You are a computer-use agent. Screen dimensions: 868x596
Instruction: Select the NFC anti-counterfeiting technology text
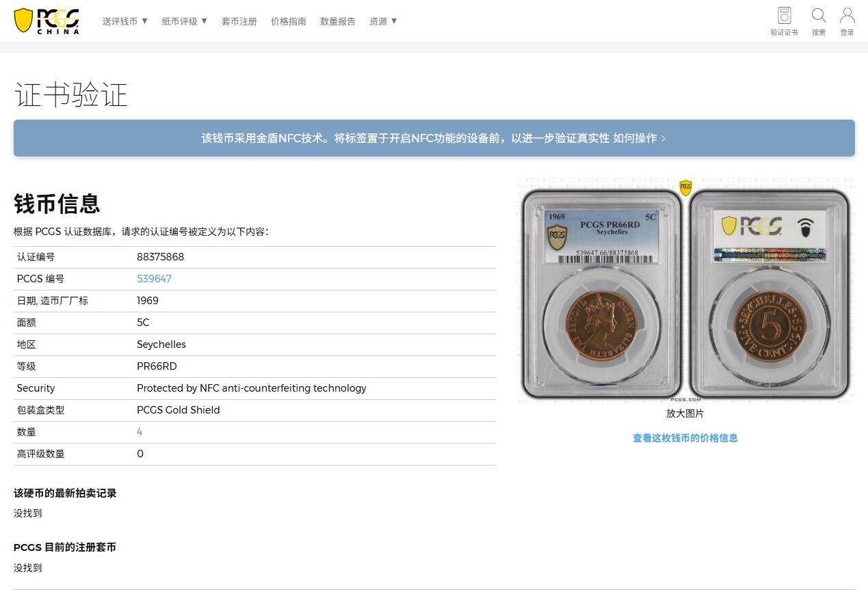[x=252, y=388]
